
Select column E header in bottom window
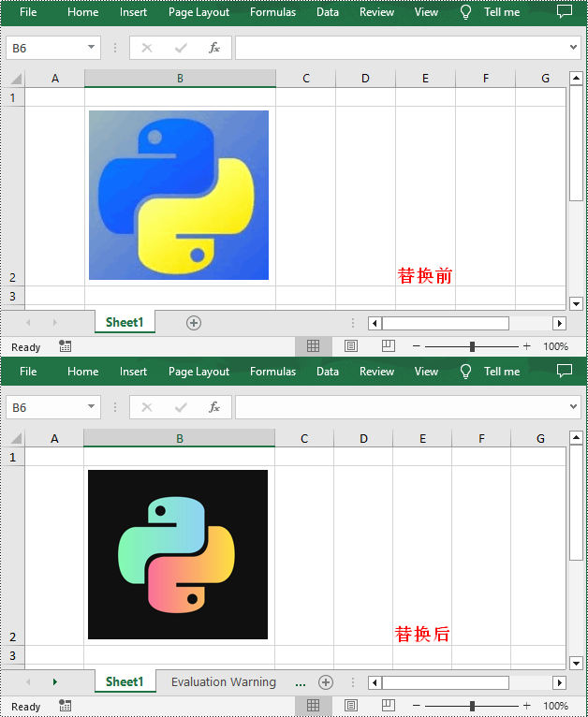422,438
